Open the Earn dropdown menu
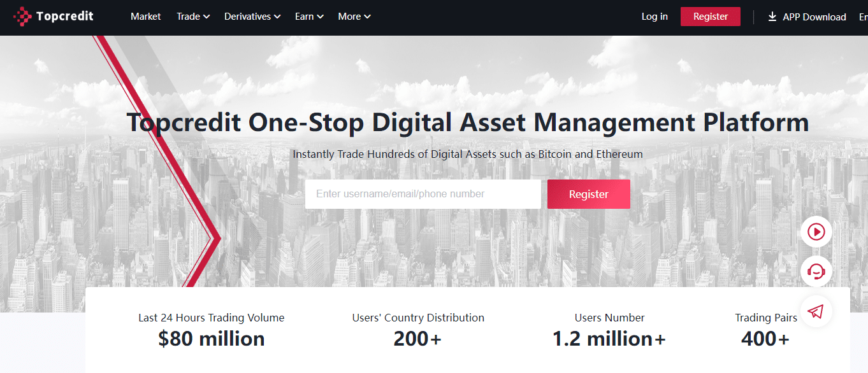868x373 pixels. point(309,17)
